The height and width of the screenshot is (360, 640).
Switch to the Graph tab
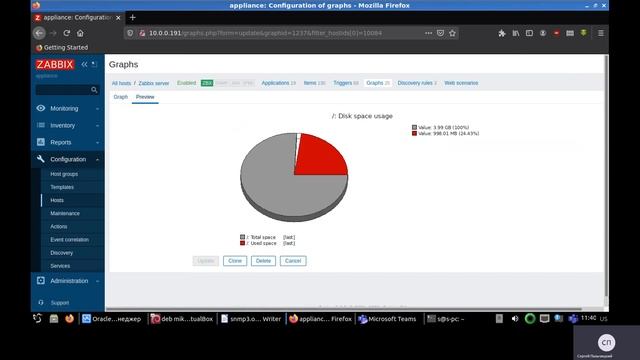pyautogui.click(x=120, y=97)
